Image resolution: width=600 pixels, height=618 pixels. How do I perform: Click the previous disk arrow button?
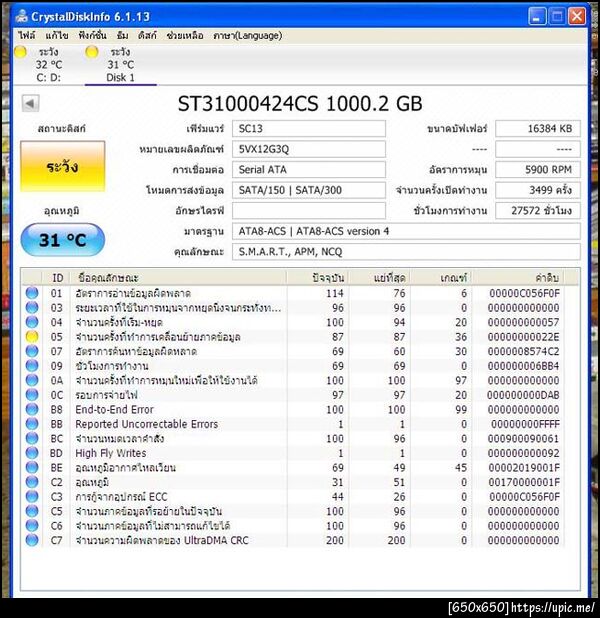30,103
